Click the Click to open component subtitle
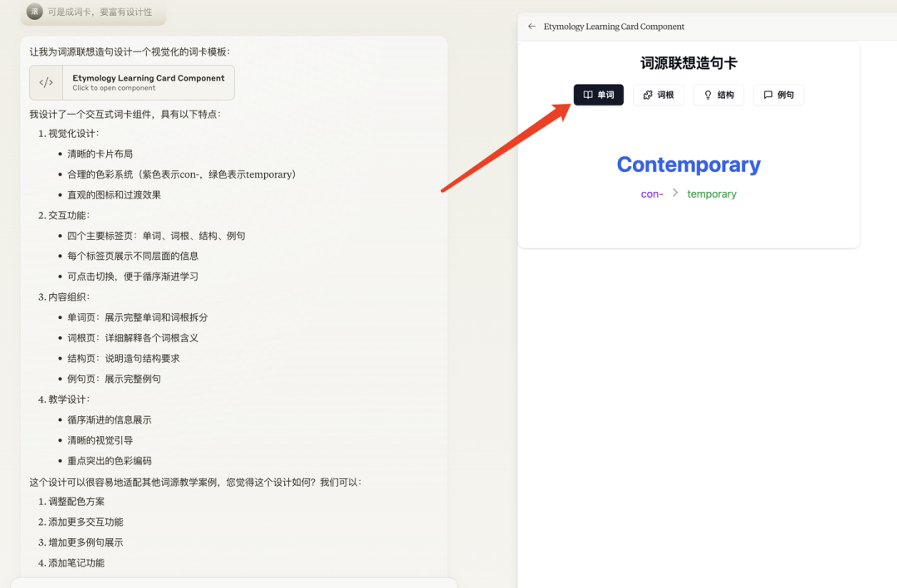Viewport: 897px width, 588px height. (114, 88)
